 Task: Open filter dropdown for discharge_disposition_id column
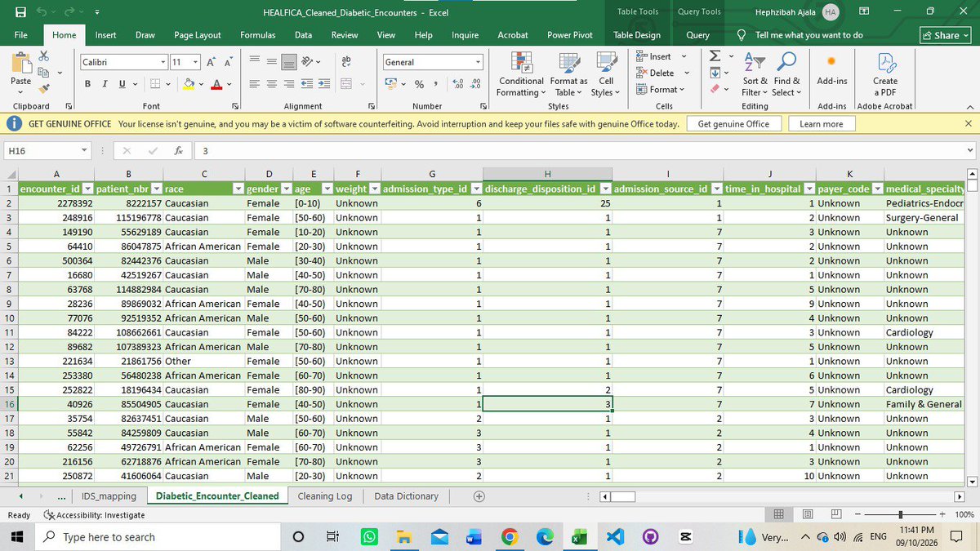click(x=606, y=189)
